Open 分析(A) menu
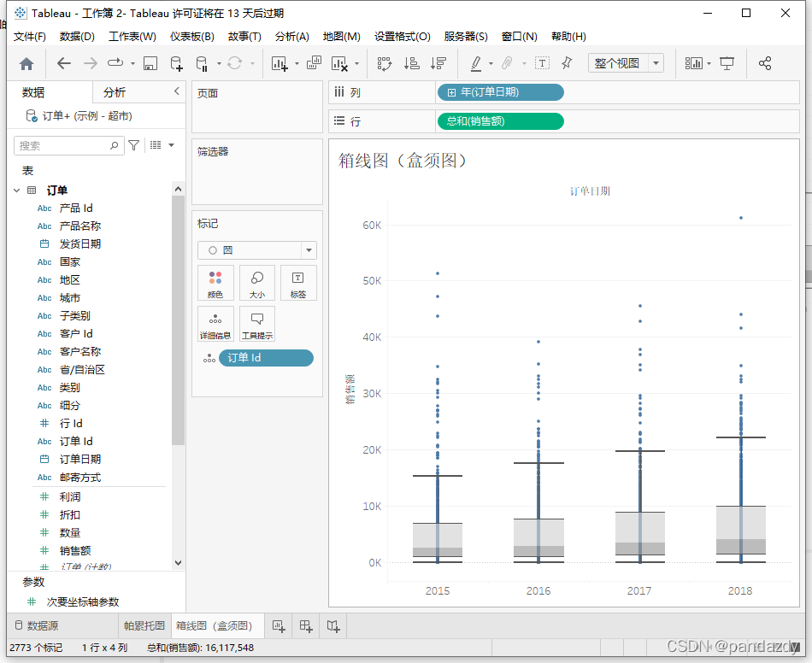 [x=292, y=37]
